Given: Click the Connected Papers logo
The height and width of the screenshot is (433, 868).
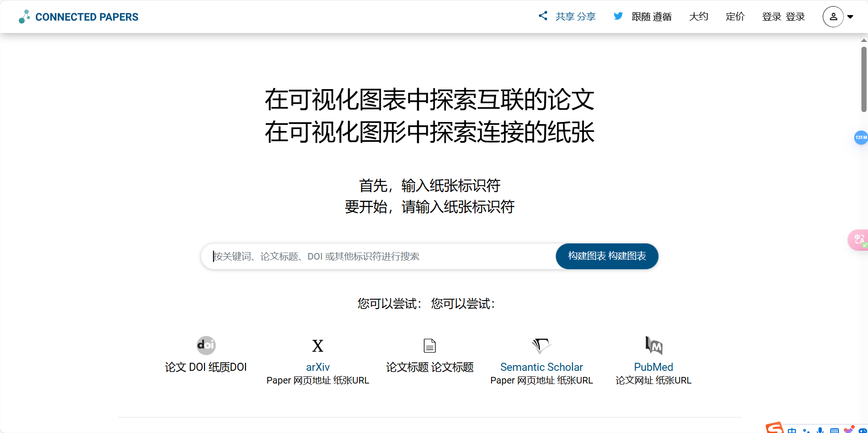Looking at the screenshot, I should (78, 16).
